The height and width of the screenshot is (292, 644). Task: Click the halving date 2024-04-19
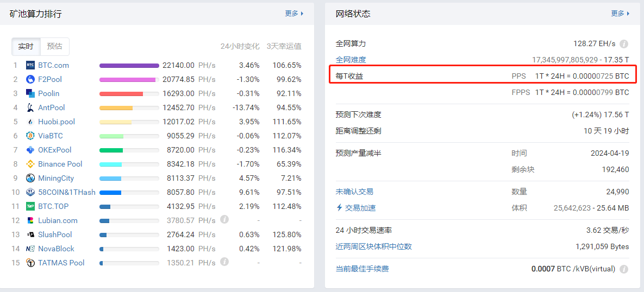(610, 153)
